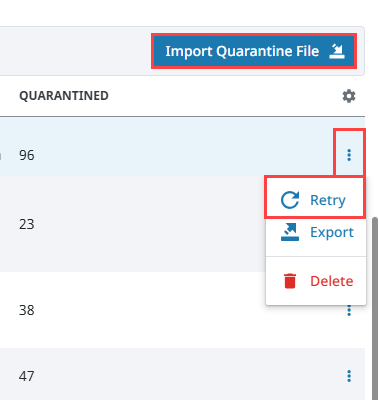Choose Delete in the actions menu
380x400 pixels.
pos(316,281)
